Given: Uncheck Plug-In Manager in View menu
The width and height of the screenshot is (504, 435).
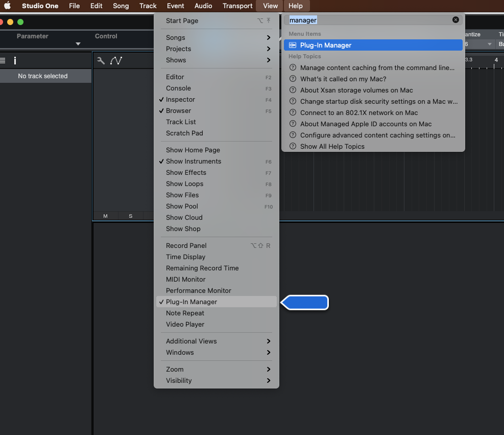Looking at the screenshot, I should click(217, 302).
